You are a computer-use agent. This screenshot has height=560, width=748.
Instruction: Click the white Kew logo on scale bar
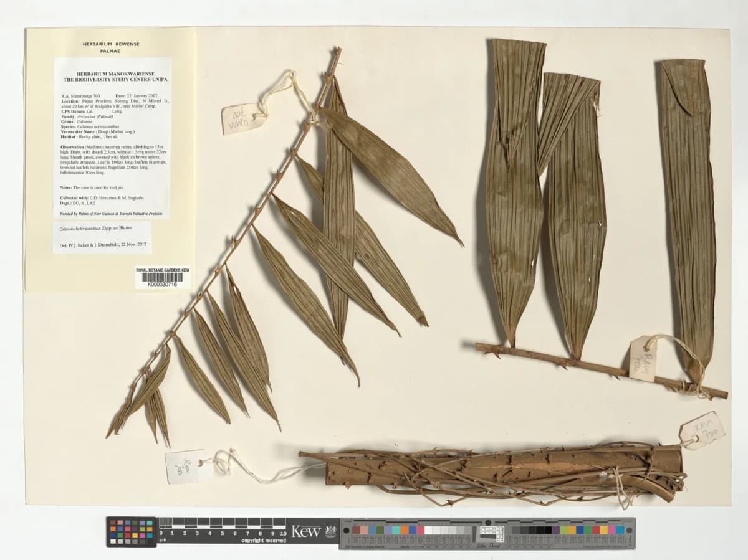[306, 531]
